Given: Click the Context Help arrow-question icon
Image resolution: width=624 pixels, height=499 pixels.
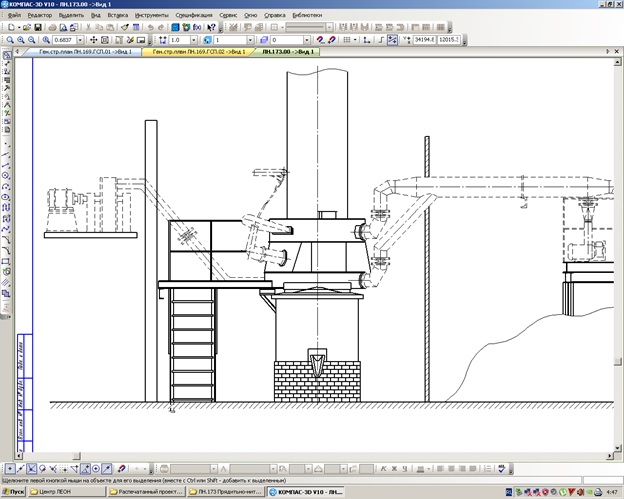Looking at the screenshot, I should (x=211, y=27).
